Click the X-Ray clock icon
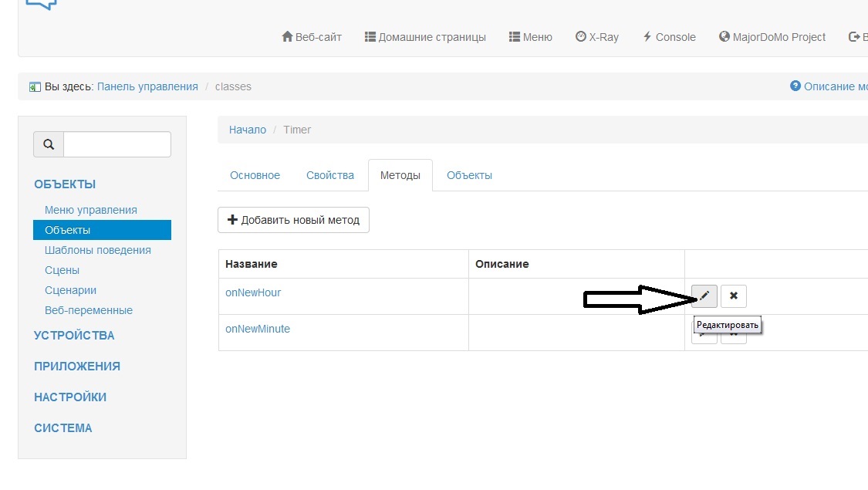The height and width of the screenshot is (490, 868). pos(581,36)
